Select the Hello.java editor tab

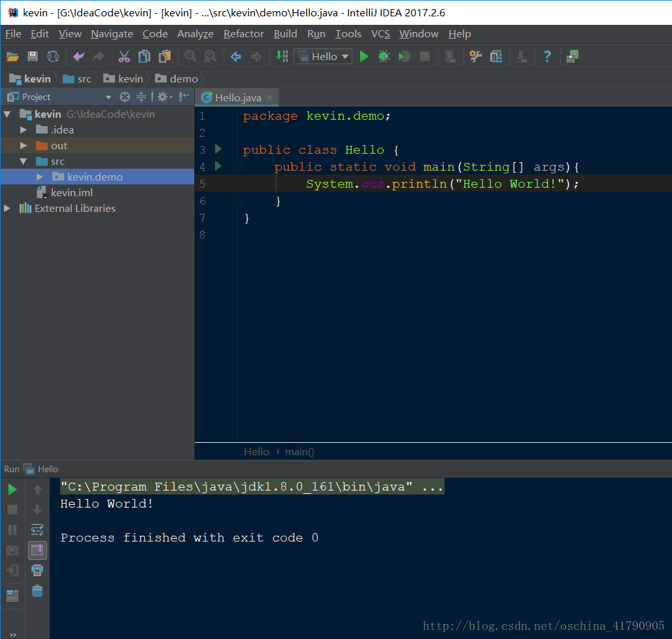click(x=237, y=97)
